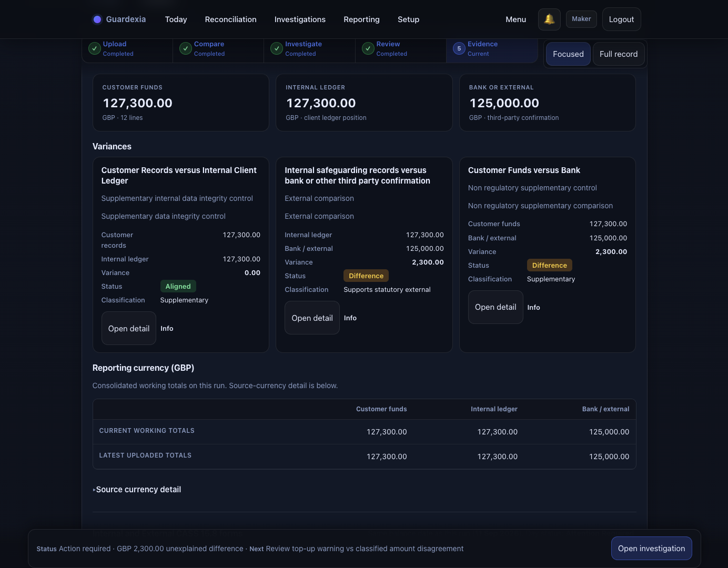Click the Review step checkmark icon

click(x=368, y=48)
